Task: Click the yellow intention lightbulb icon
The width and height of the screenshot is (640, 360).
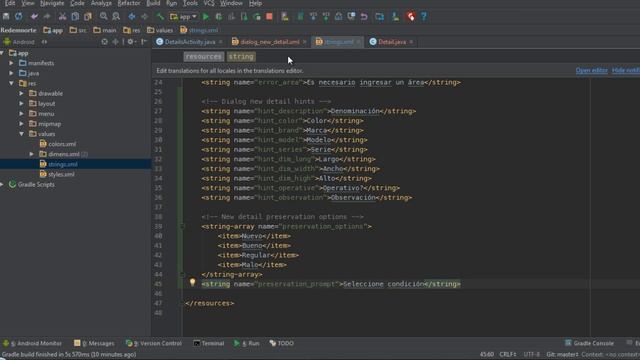Action: (192, 282)
